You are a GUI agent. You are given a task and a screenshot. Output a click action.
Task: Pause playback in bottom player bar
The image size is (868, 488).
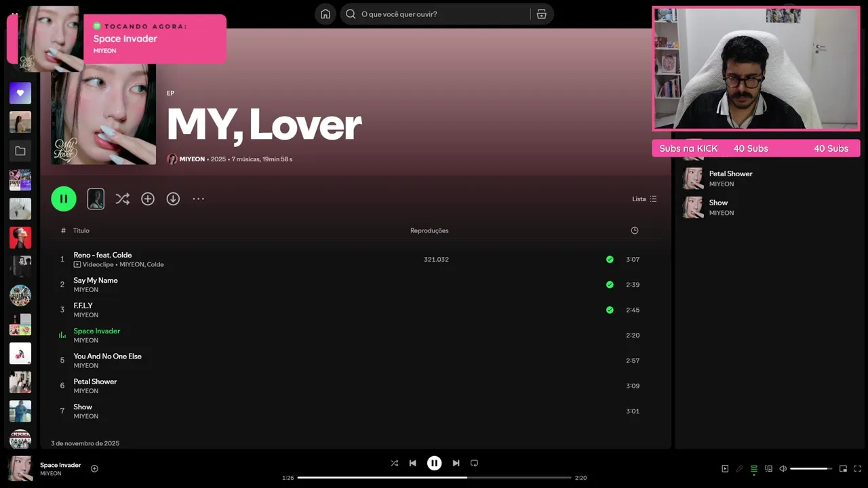click(x=434, y=463)
